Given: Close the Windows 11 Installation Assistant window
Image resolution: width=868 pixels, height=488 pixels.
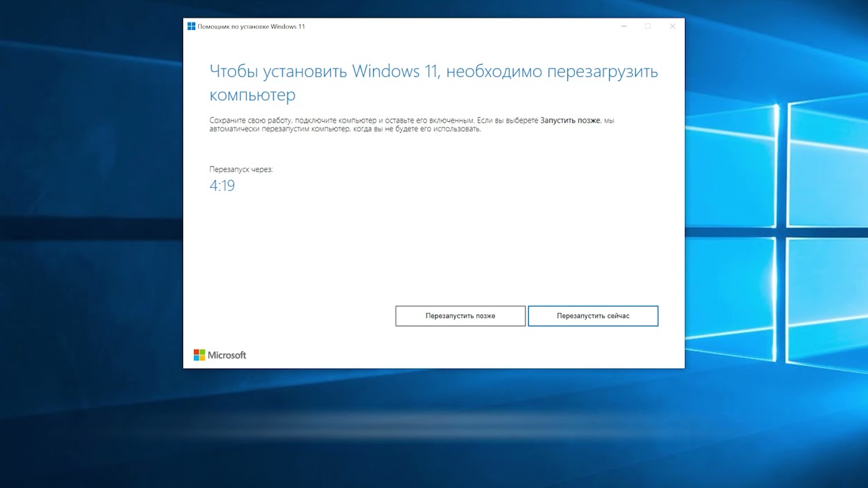Looking at the screenshot, I should (672, 26).
